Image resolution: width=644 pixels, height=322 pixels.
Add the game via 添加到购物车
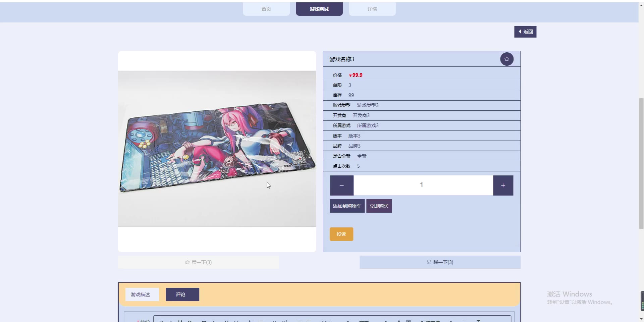(x=347, y=206)
